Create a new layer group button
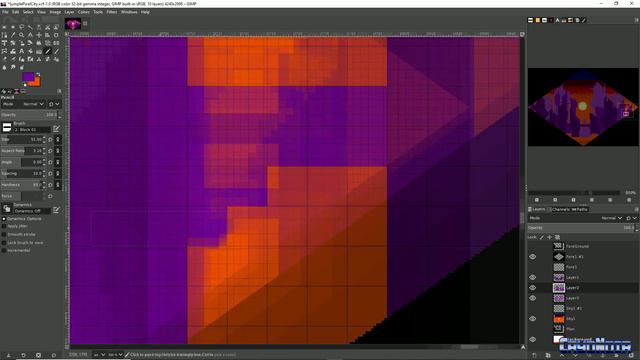The image size is (640, 360). (x=548, y=355)
